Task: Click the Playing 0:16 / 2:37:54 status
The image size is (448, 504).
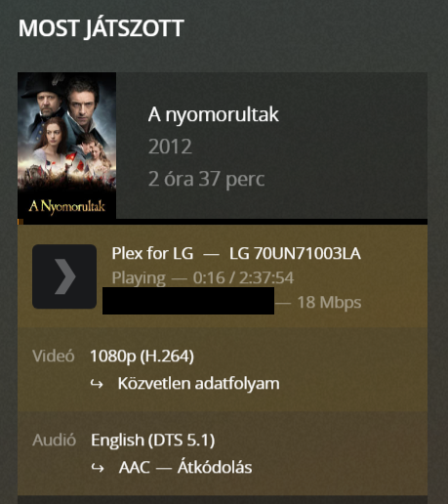Action: (x=203, y=277)
